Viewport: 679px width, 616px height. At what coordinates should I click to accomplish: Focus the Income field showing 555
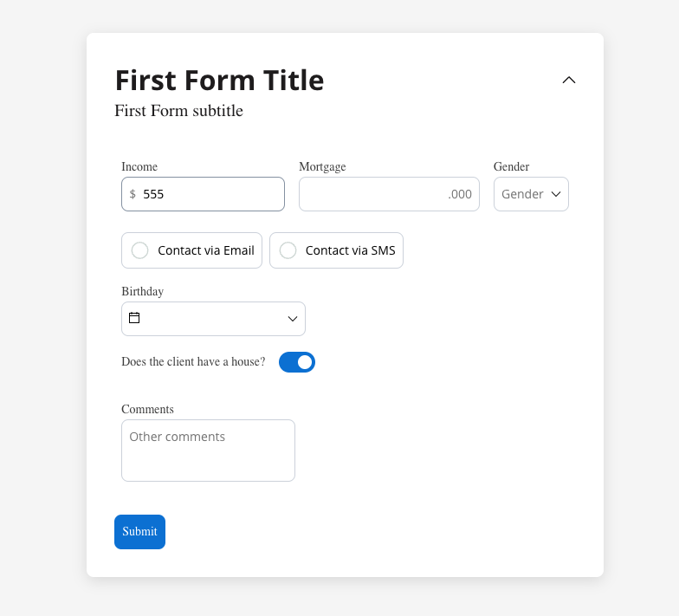[203, 194]
